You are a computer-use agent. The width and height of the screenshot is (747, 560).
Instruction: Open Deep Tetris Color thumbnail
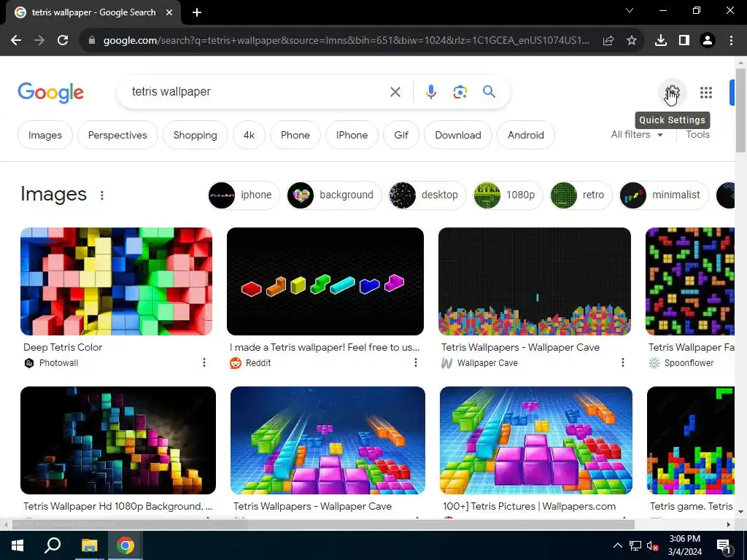coord(116,281)
